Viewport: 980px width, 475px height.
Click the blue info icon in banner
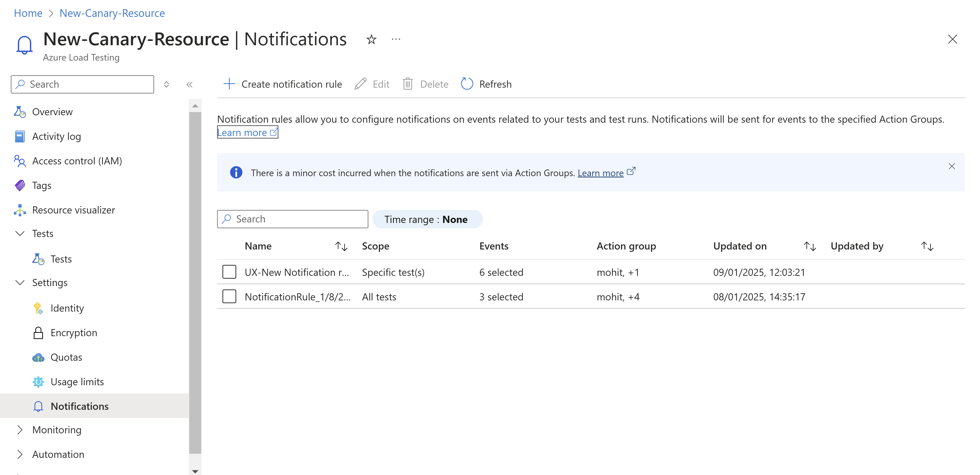pos(236,172)
